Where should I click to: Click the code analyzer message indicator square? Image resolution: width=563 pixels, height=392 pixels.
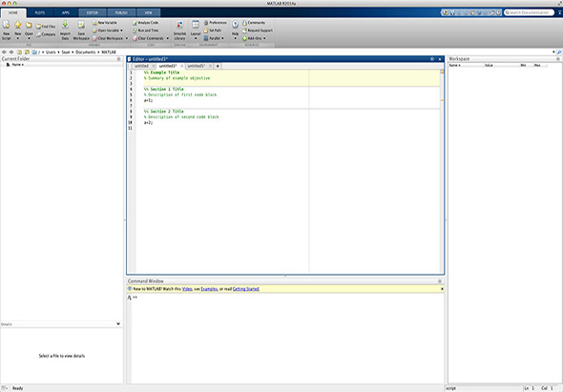tap(442, 72)
